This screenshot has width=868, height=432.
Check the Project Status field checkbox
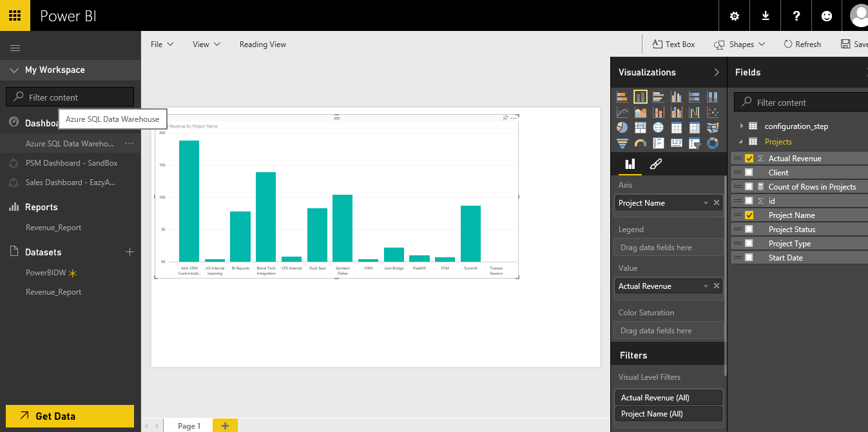pos(749,230)
